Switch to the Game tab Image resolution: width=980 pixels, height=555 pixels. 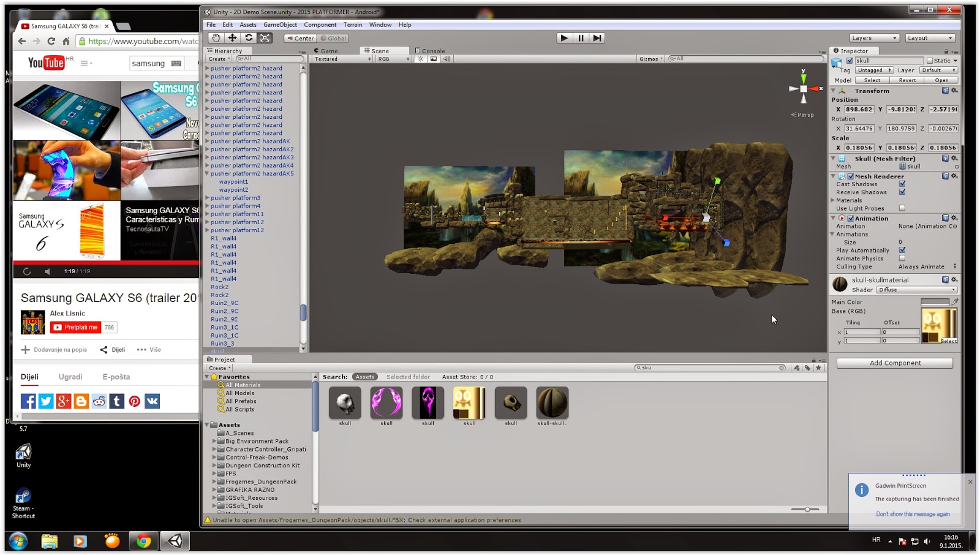click(326, 51)
